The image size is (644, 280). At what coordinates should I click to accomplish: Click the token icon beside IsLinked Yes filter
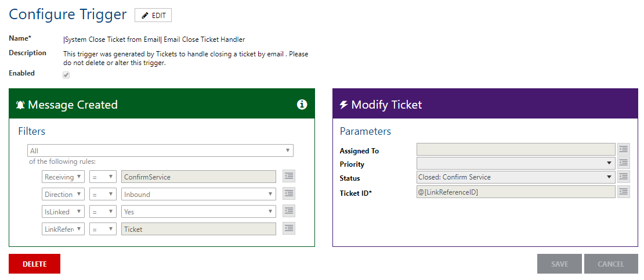(x=289, y=211)
